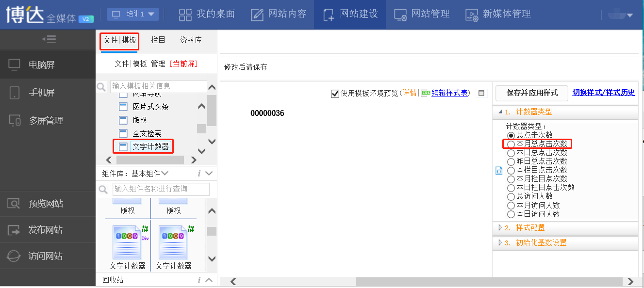Select 本月访问人数 radio button
644x288 pixels.
(511, 205)
